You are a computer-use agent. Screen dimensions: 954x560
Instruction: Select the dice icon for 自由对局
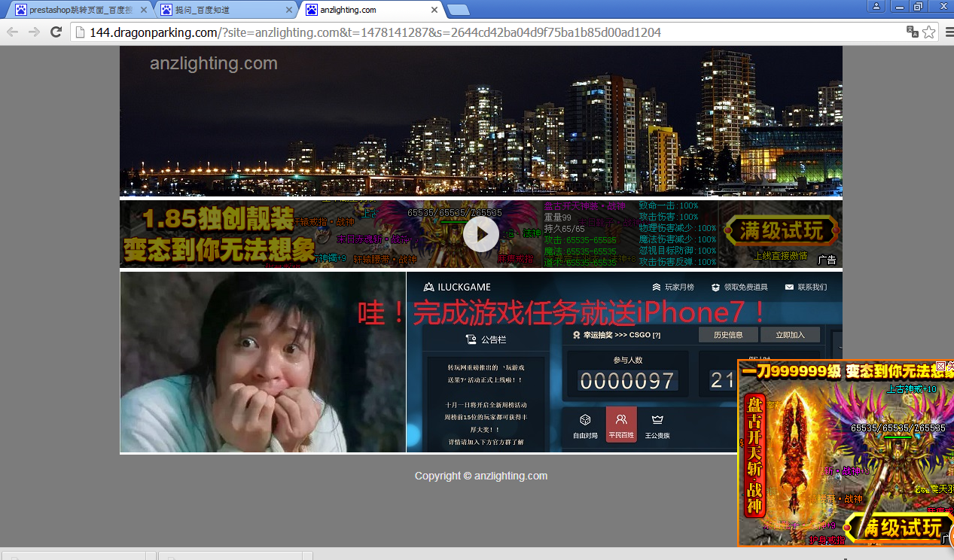point(585,419)
